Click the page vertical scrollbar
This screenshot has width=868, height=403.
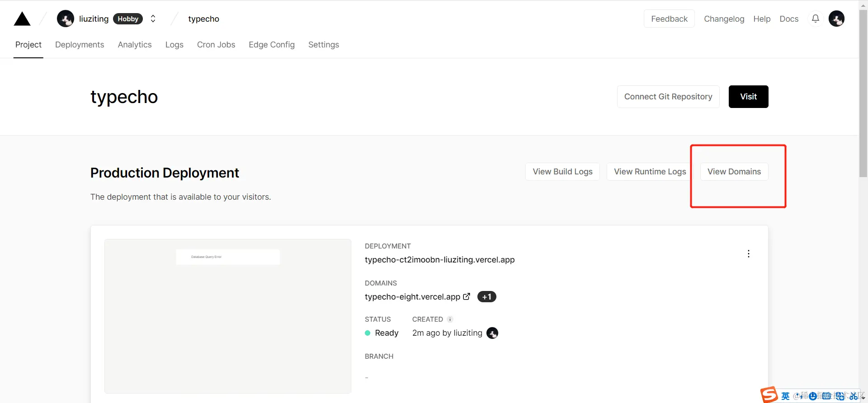click(x=863, y=94)
